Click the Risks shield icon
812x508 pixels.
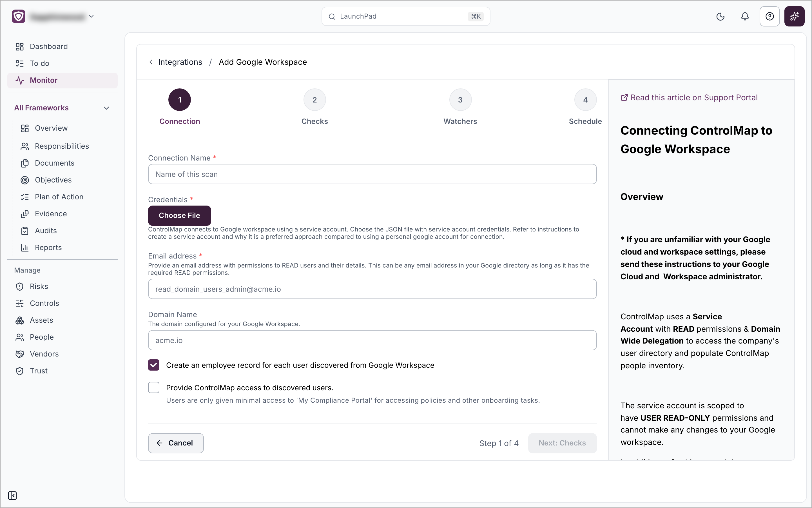point(20,287)
